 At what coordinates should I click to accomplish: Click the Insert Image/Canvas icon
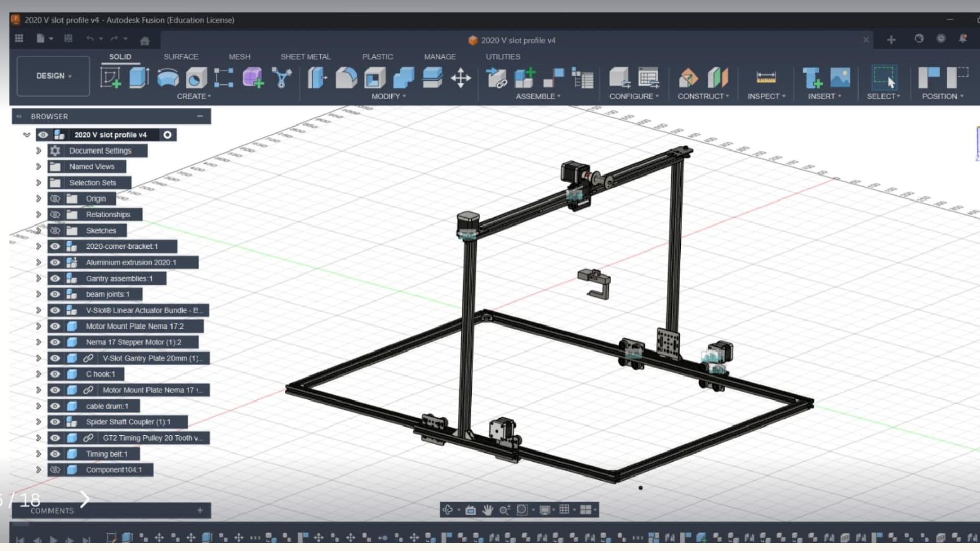pos(840,78)
